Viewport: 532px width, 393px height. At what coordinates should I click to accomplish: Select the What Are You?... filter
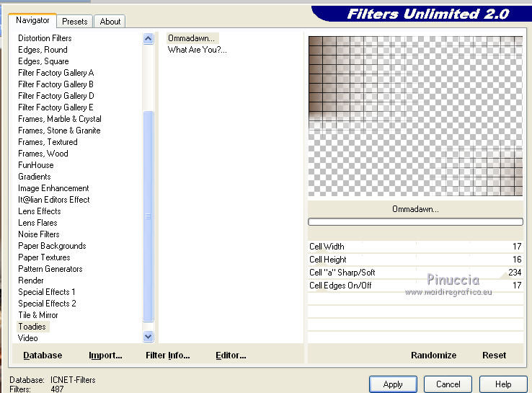pyautogui.click(x=197, y=50)
